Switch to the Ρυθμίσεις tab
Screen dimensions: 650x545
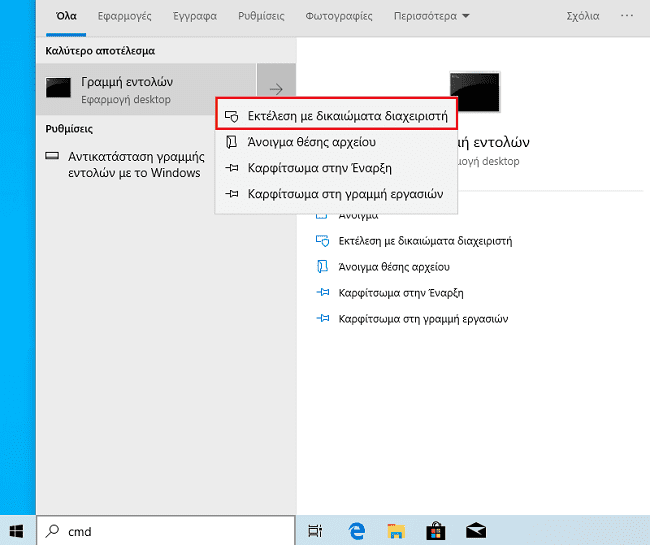click(261, 16)
